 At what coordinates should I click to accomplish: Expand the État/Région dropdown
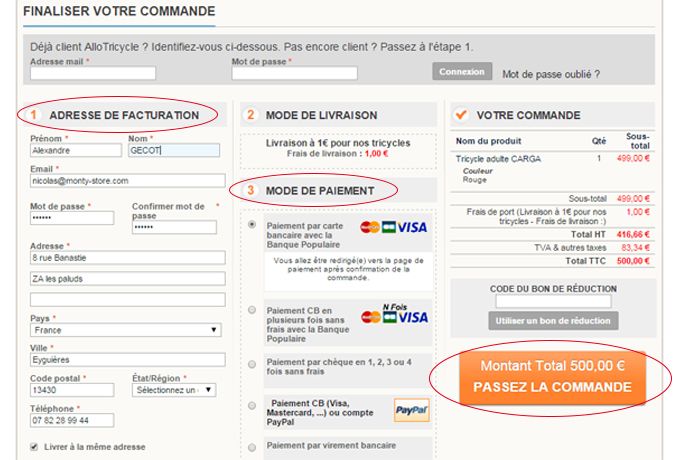(x=173, y=390)
